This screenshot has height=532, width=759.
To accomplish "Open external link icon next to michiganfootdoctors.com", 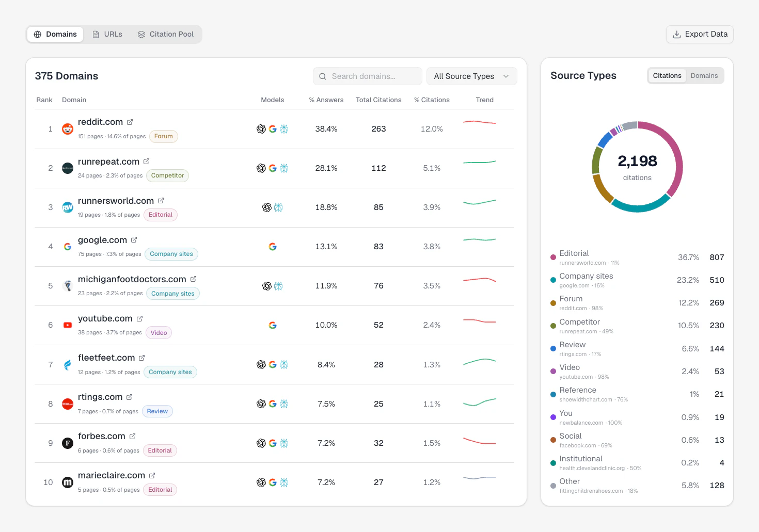I will (194, 279).
